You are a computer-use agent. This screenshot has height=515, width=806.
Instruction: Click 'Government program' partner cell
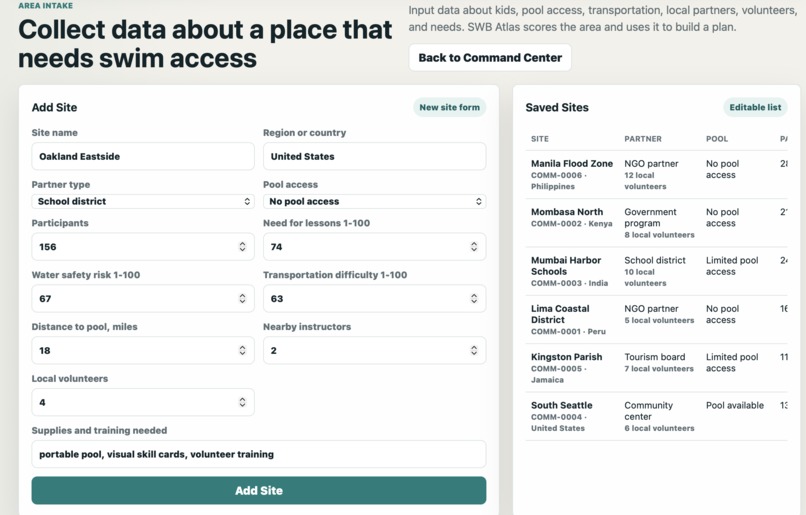[x=650, y=217]
